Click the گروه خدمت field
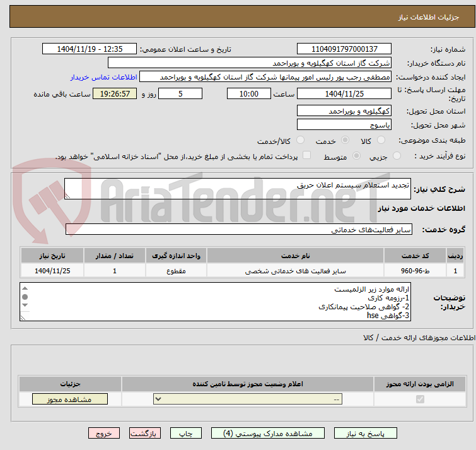476x450 pixels. click(x=239, y=229)
